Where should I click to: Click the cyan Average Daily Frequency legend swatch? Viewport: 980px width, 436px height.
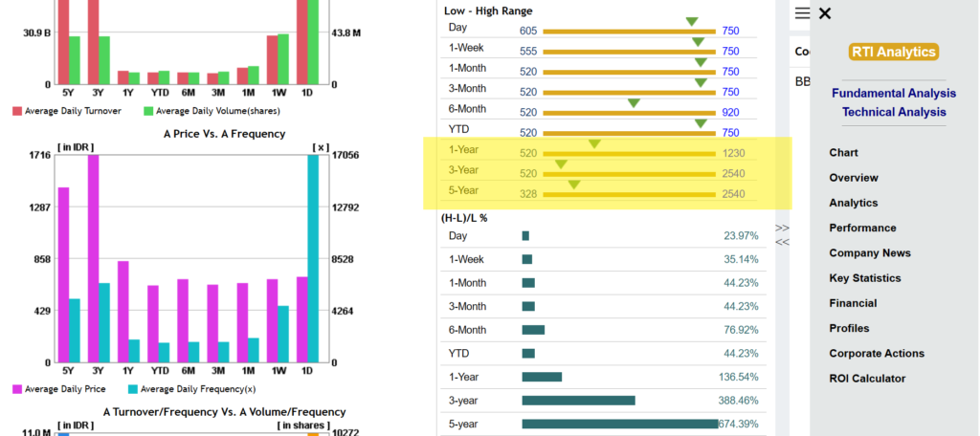[x=132, y=389]
